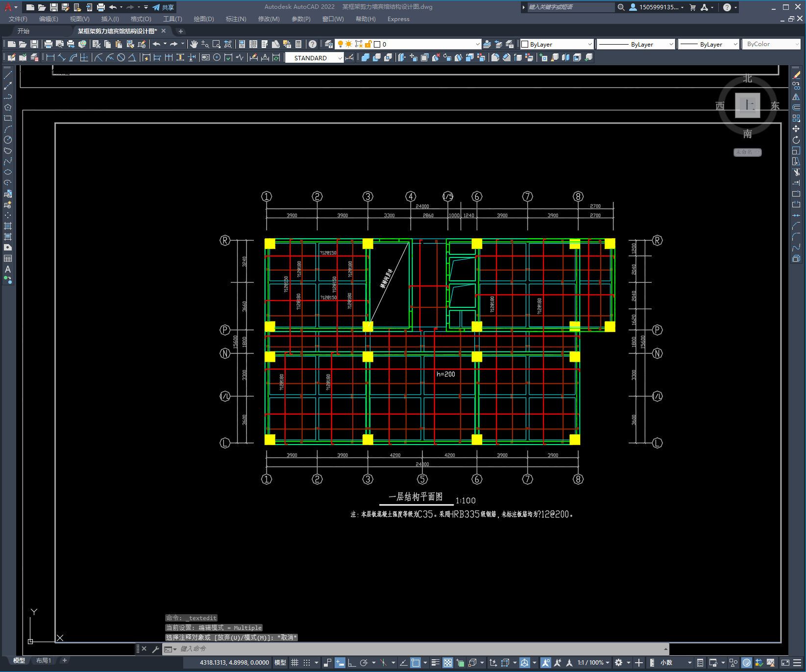This screenshot has width=806, height=672.
Task: Open the 文件(F) menu
Action: [x=18, y=19]
